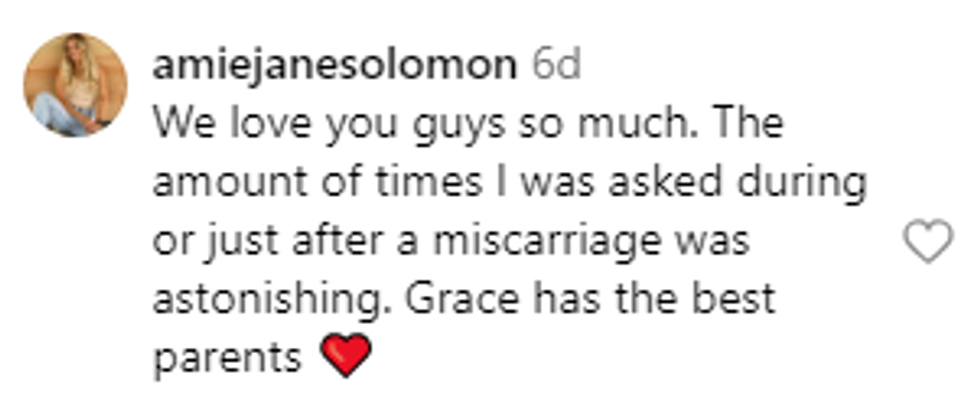Click the 6d comment timestamp
The width and height of the screenshot is (980, 400).
(x=555, y=66)
